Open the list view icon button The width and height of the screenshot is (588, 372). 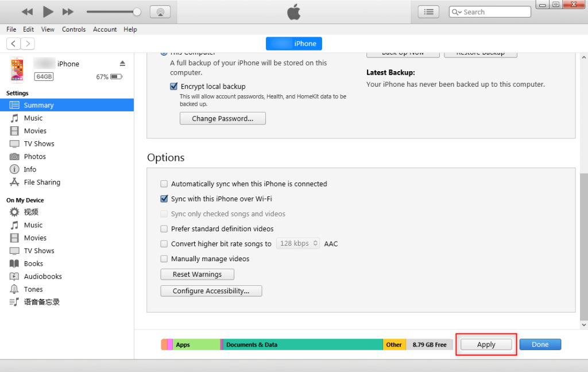[x=428, y=11]
